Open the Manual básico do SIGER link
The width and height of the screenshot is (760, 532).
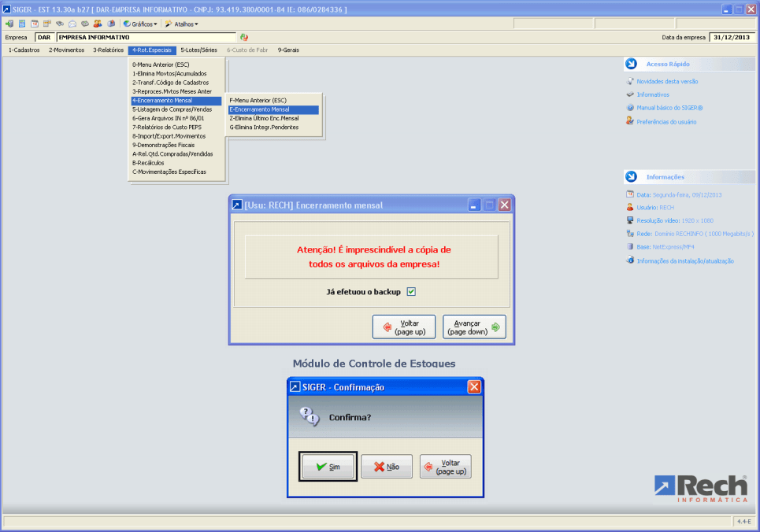click(669, 108)
